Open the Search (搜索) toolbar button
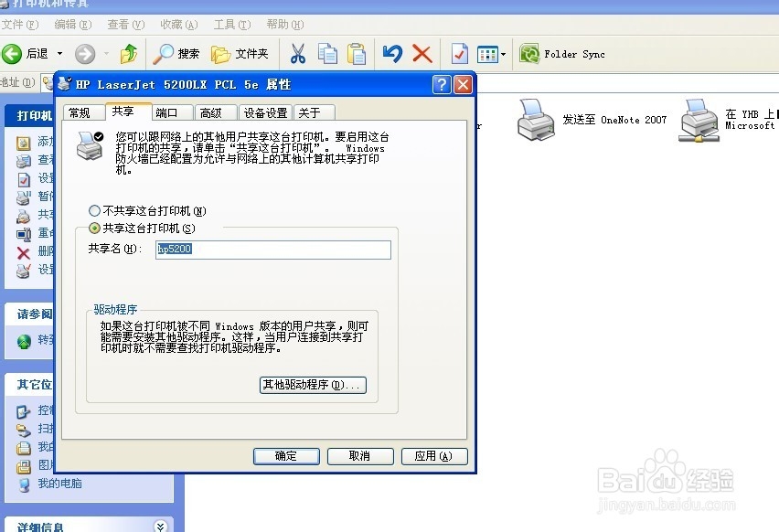This screenshot has height=532, width=779. pyautogui.click(x=176, y=54)
